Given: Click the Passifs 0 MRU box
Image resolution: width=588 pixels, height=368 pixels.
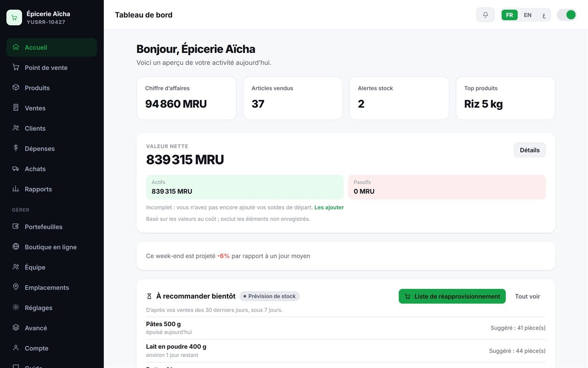Looking at the screenshot, I should click(x=447, y=187).
